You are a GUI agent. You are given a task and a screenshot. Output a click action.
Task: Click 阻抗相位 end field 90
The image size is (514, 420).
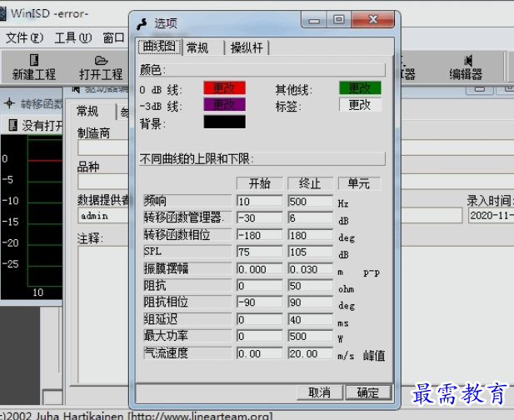(310, 302)
